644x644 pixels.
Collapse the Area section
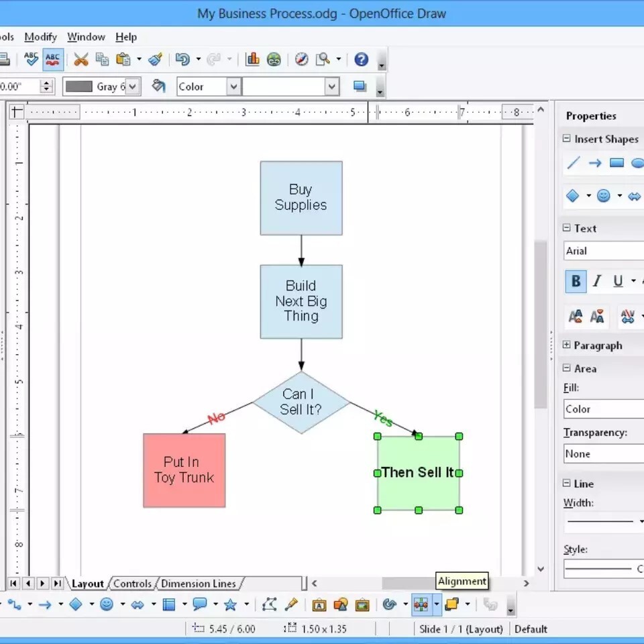coord(566,368)
